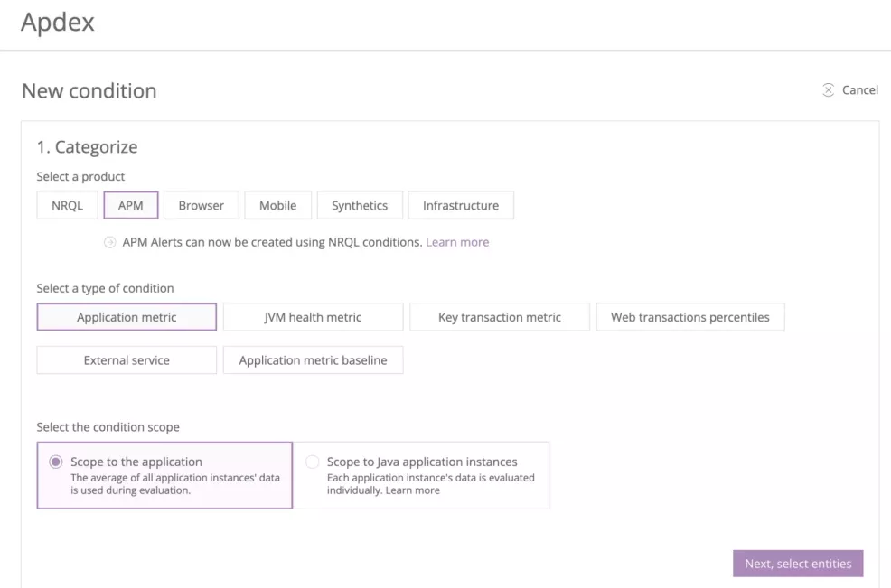Click the New condition heading
Screen dimensions: 891x588
89,91
